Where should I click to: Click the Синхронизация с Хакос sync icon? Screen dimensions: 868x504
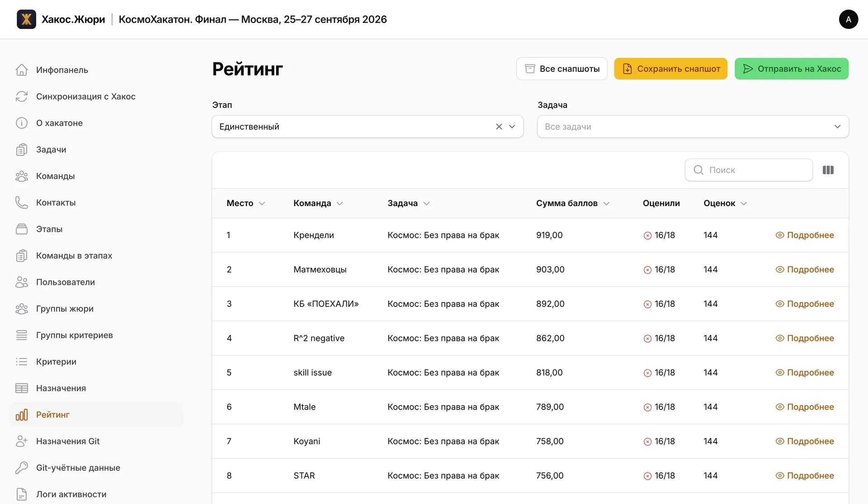(22, 96)
